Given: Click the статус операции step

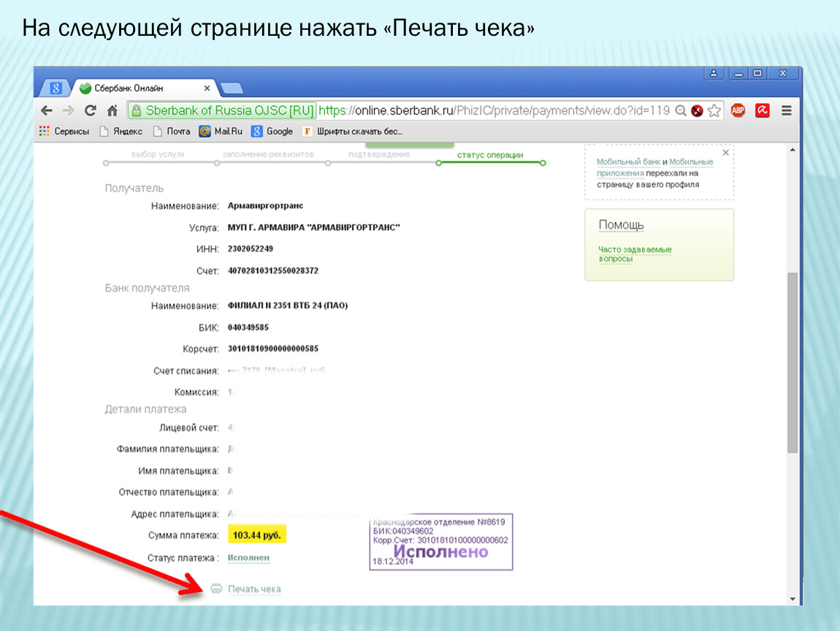Looking at the screenshot, I should (x=490, y=155).
